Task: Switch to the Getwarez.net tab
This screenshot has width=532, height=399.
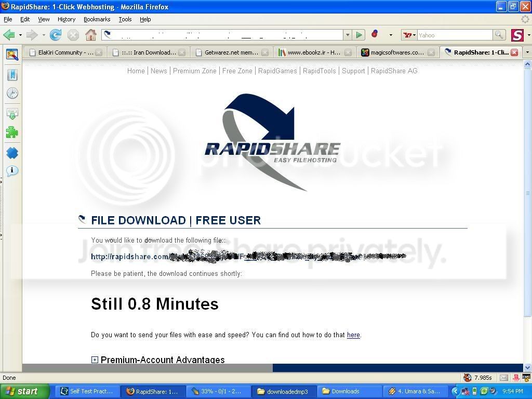Action: coord(231,52)
